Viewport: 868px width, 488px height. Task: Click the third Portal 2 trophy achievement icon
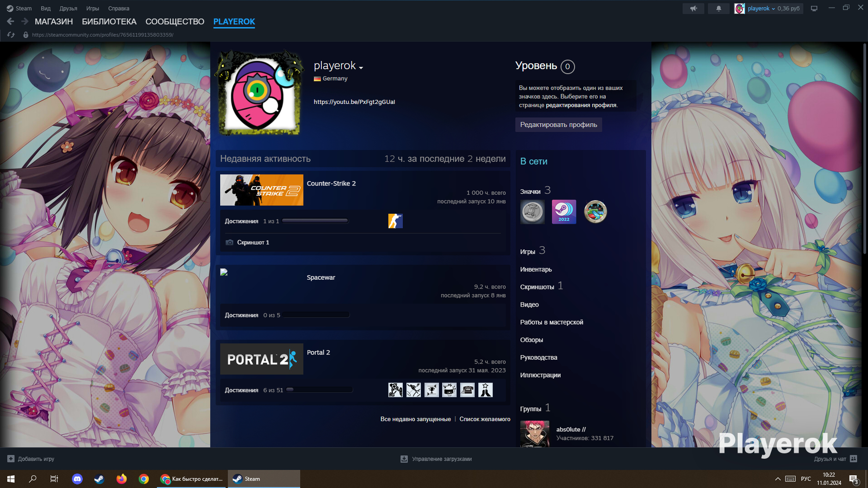[x=432, y=390]
